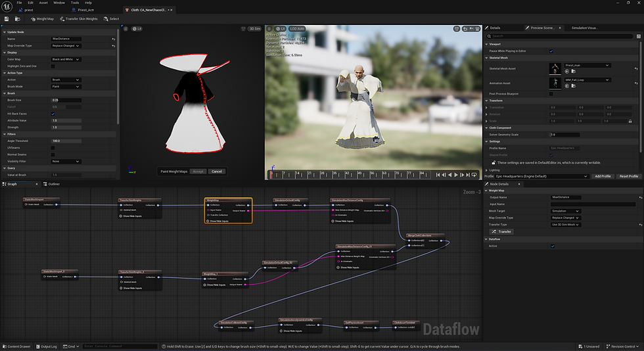The image size is (644, 351).
Task: Collapse the Skeletal Mesh section
Action: pyautogui.click(x=487, y=58)
